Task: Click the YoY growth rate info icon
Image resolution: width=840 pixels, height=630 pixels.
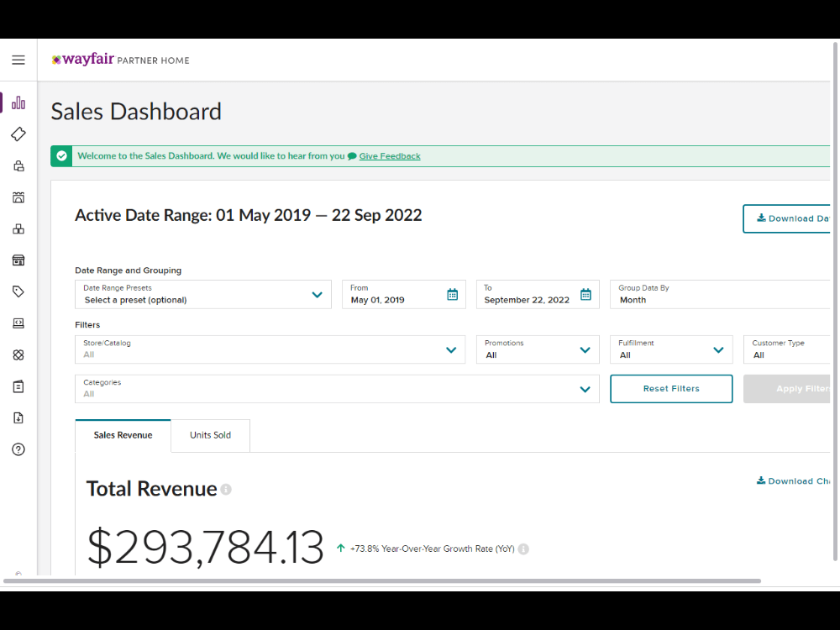Action: [523, 549]
